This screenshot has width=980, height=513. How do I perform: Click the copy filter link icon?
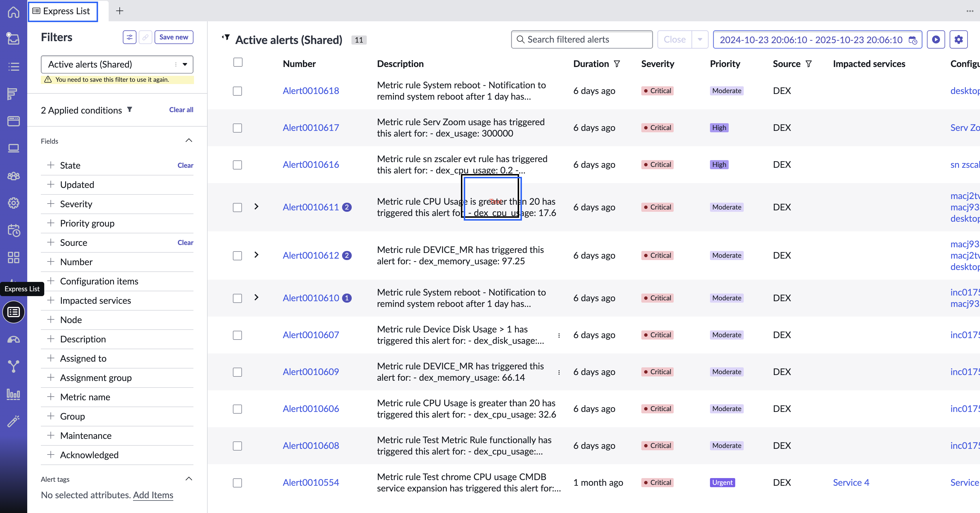coord(145,37)
